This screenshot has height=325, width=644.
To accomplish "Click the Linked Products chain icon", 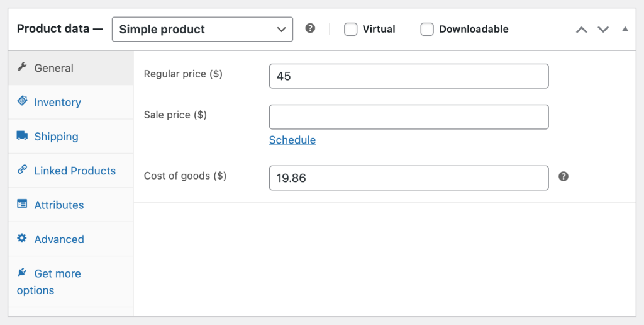I will coord(22,169).
